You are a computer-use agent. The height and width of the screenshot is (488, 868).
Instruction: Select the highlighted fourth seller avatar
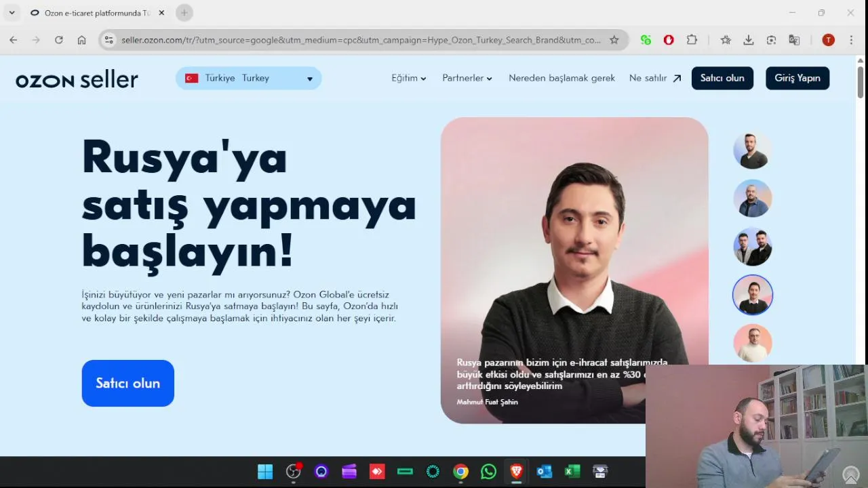(x=753, y=295)
